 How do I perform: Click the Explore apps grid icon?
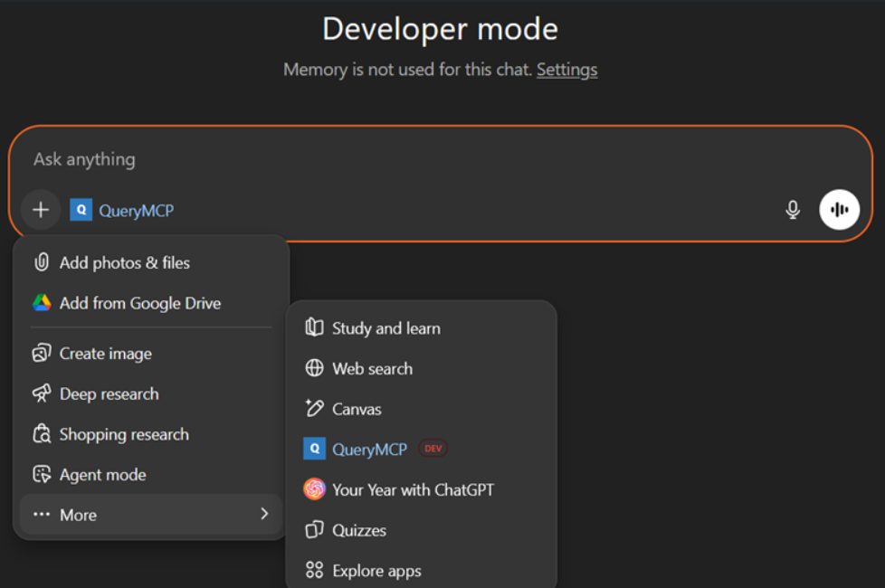coord(315,570)
